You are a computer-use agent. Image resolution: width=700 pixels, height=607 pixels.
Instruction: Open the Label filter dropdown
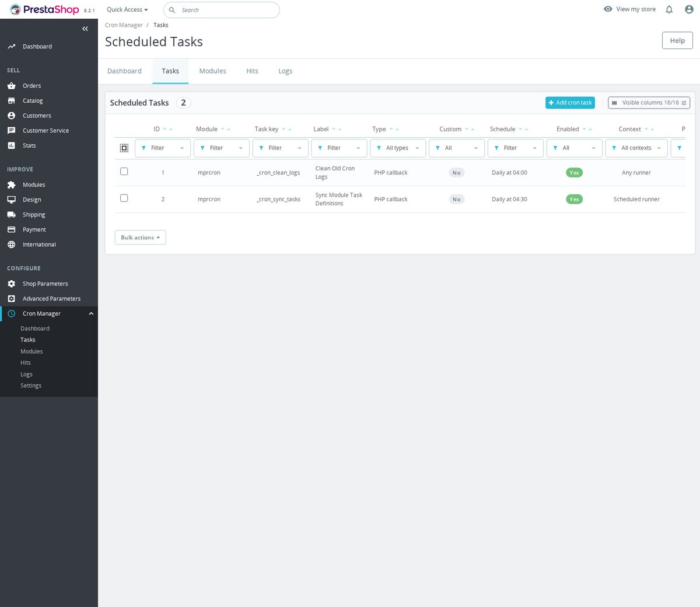339,148
